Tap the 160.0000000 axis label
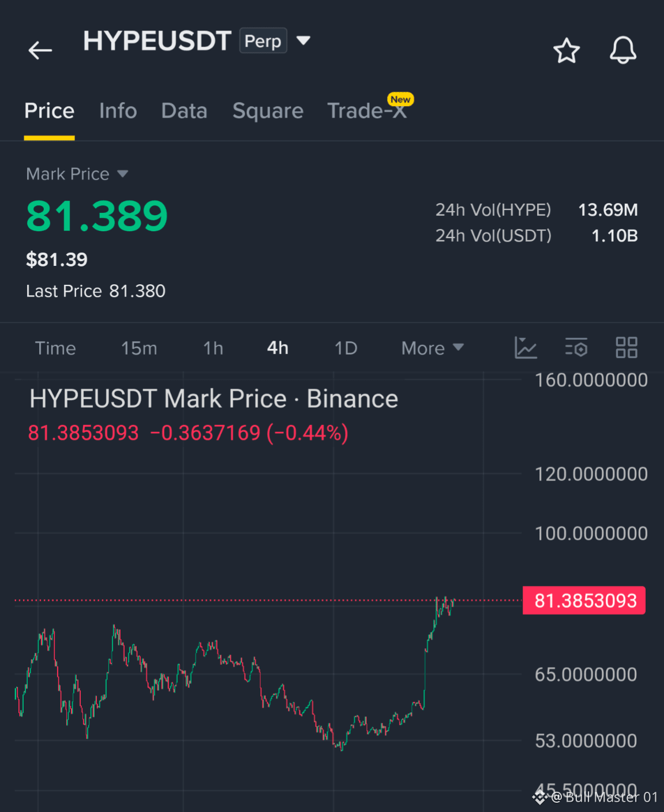The image size is (664, 812). 591,380
